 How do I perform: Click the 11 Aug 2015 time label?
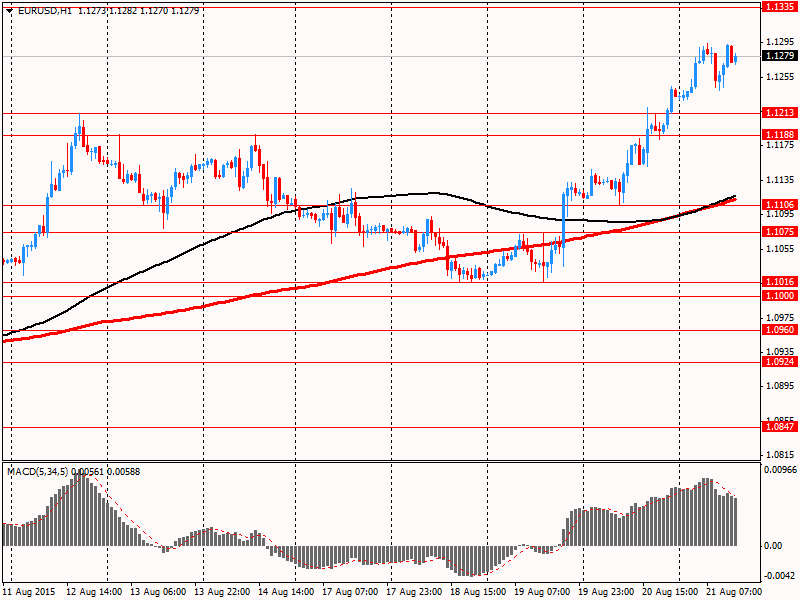pyautogui.click(x=31, y=592)
